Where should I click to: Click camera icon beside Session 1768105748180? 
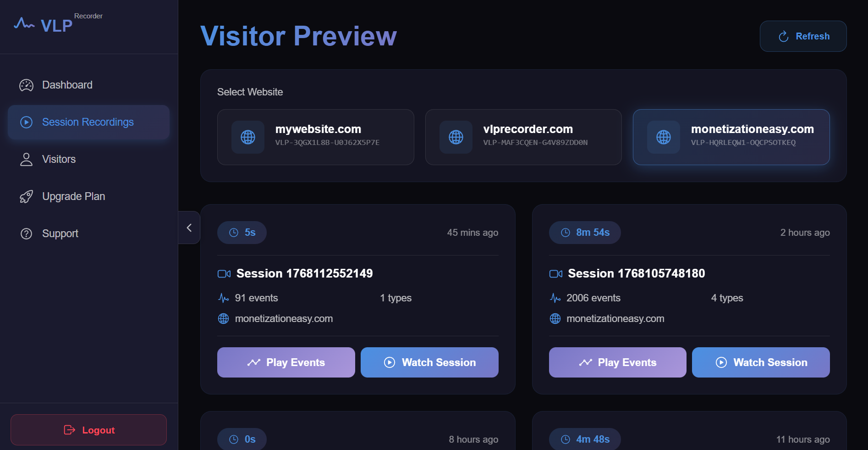(x=556, y=274)
